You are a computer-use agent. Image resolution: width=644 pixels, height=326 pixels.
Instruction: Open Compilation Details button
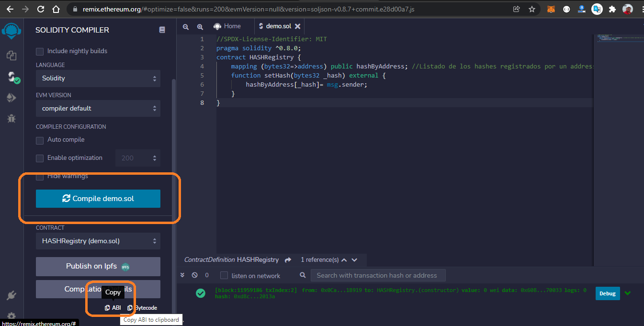[x=98, y=290]
